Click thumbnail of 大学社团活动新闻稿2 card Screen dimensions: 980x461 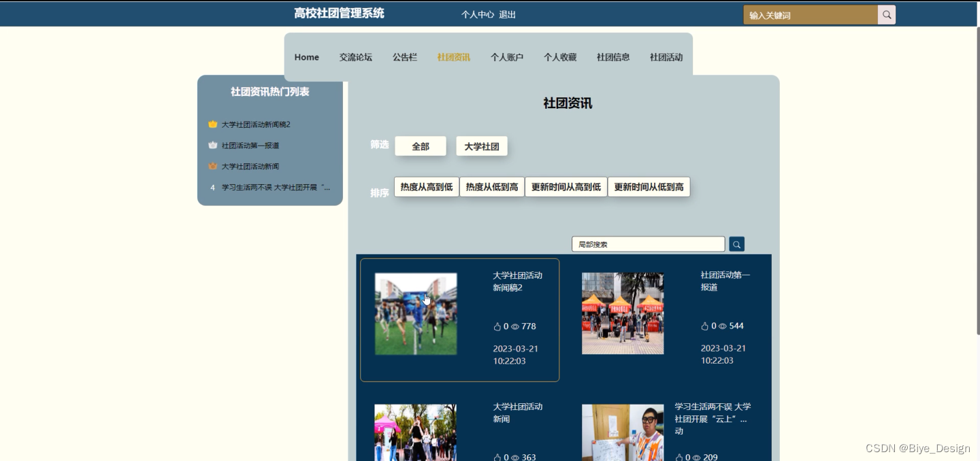pos(416,313)
